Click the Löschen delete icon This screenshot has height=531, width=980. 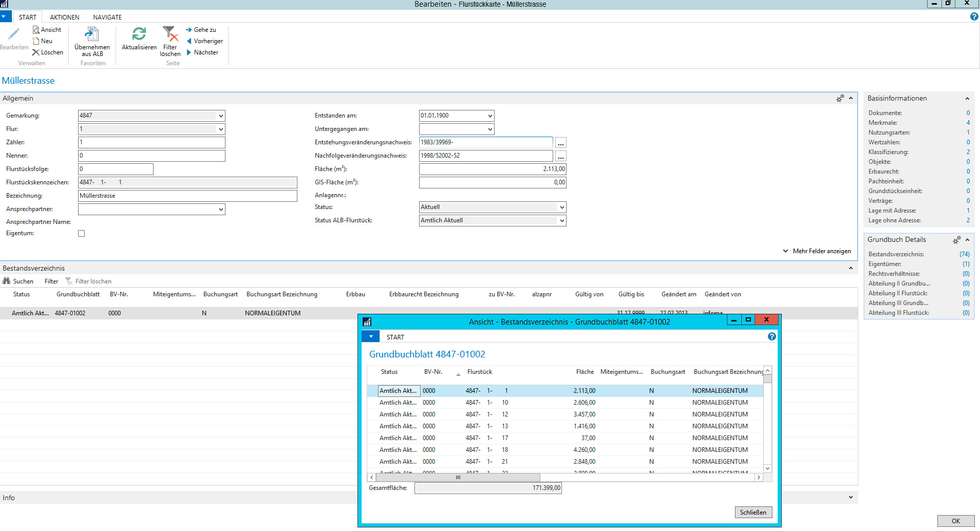(x=36, y=52)
